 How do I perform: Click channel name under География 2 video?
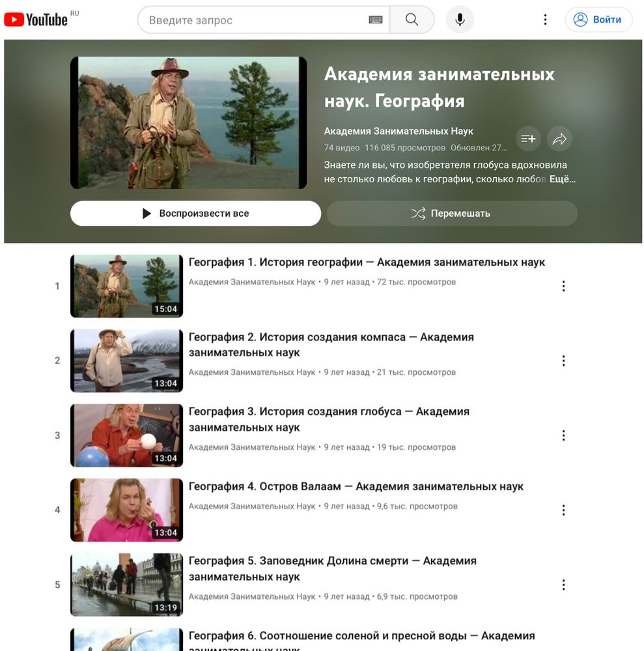click(x=252, y=372)
